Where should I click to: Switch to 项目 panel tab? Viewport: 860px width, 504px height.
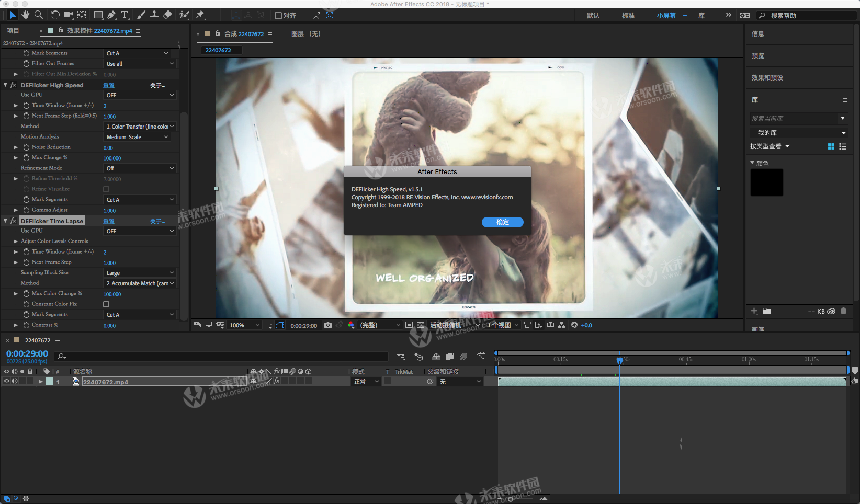pyautogui.click(x=13, y=31)
